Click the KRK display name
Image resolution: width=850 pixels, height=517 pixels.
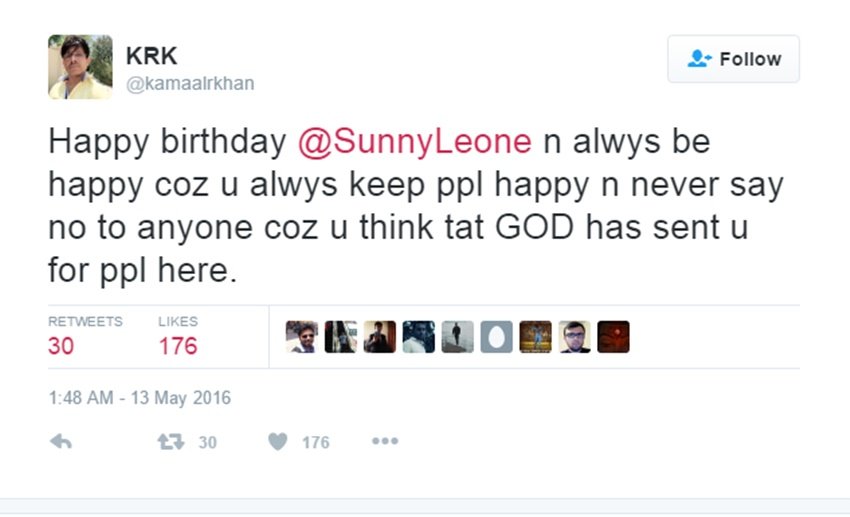click(x=152, y=56)
